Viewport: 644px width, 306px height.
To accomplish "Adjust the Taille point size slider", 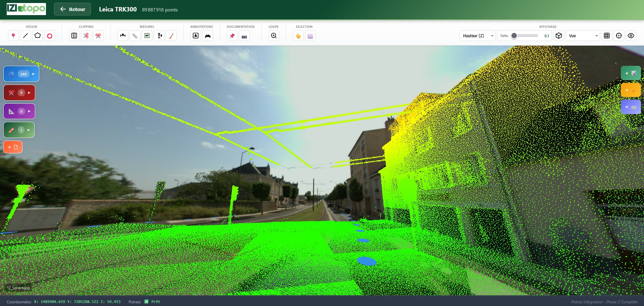I will (x=514, y=36).
